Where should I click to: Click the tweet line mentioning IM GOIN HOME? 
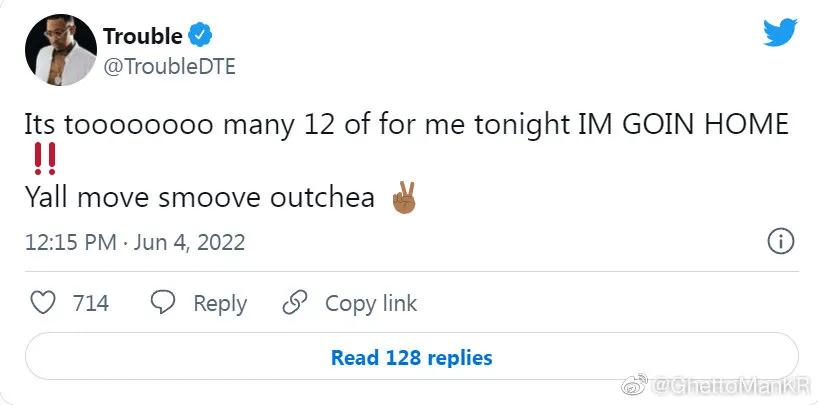[407, 125]
